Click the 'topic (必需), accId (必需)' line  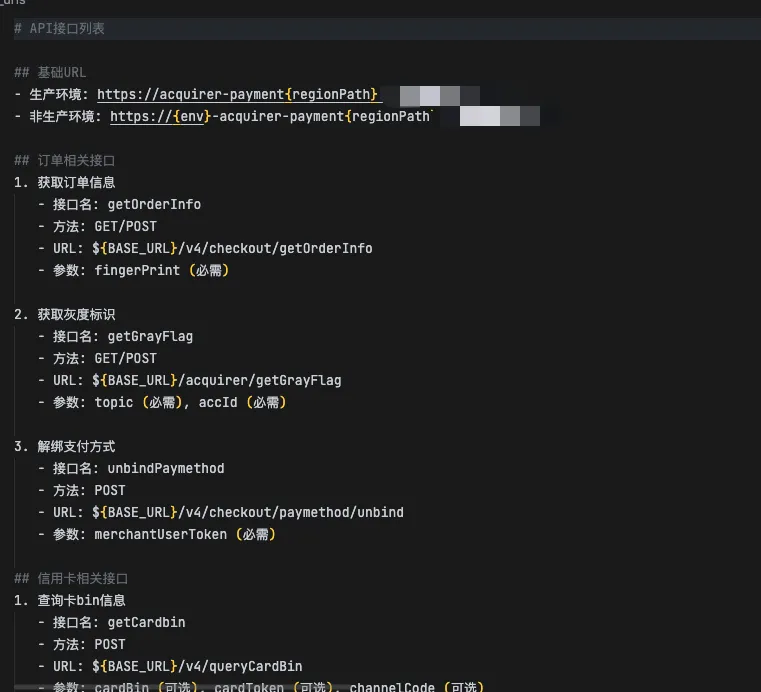tap(163, 402)
